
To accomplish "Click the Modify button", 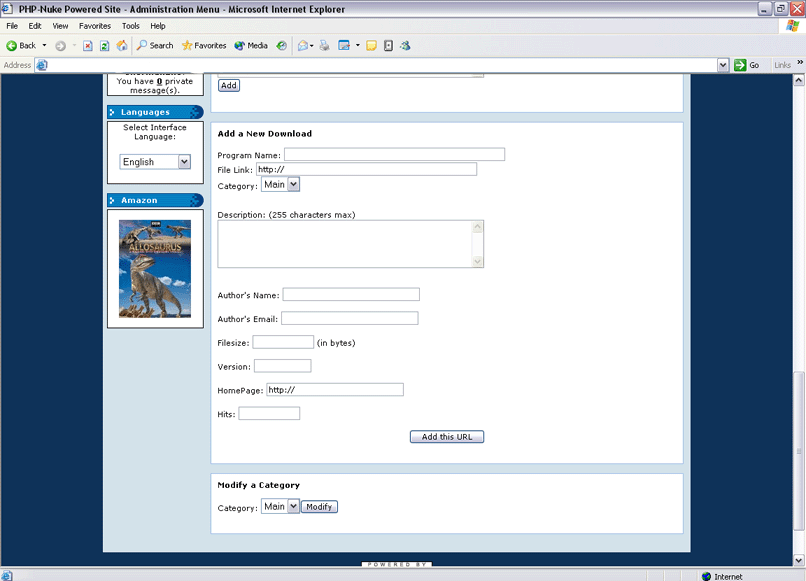I will (319, 507).
